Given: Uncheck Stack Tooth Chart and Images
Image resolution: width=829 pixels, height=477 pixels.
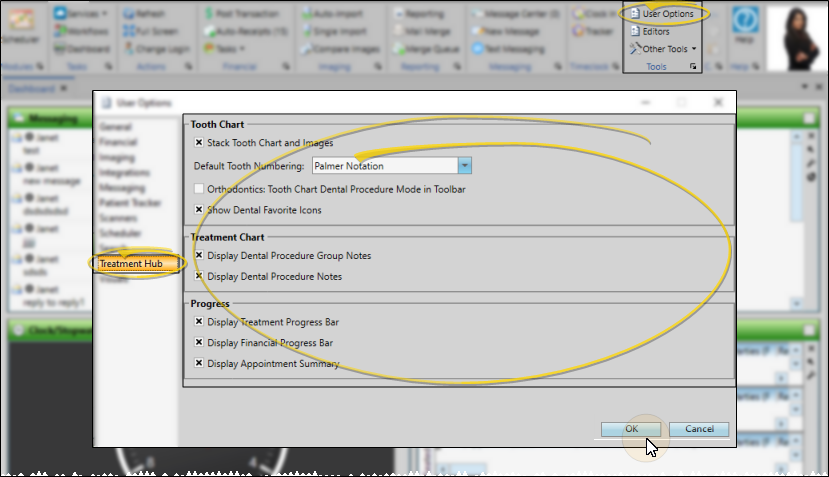Looking at the screenshot, I should 199,143.
